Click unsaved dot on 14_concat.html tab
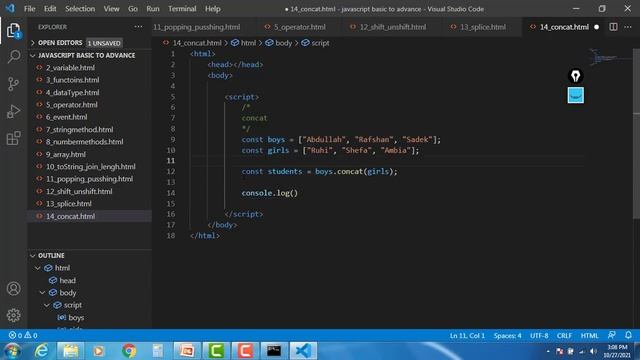 [x=596, y=27]
